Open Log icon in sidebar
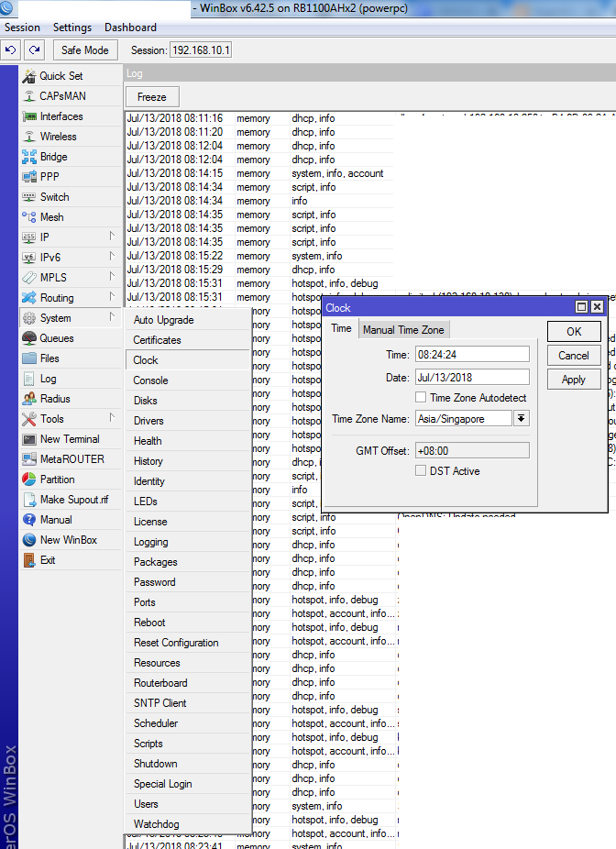Image resolution: width=616 pixels, height=849 pixels. click(x=28, y=379)
